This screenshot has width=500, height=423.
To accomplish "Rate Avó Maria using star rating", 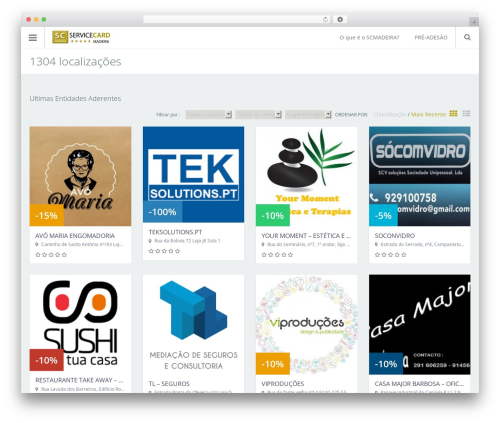I will (x=51, y=255).
